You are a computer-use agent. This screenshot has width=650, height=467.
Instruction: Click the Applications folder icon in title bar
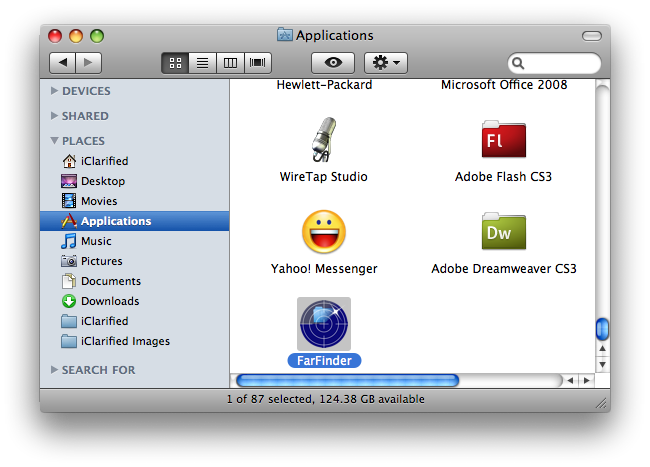(x=285, y=35)
